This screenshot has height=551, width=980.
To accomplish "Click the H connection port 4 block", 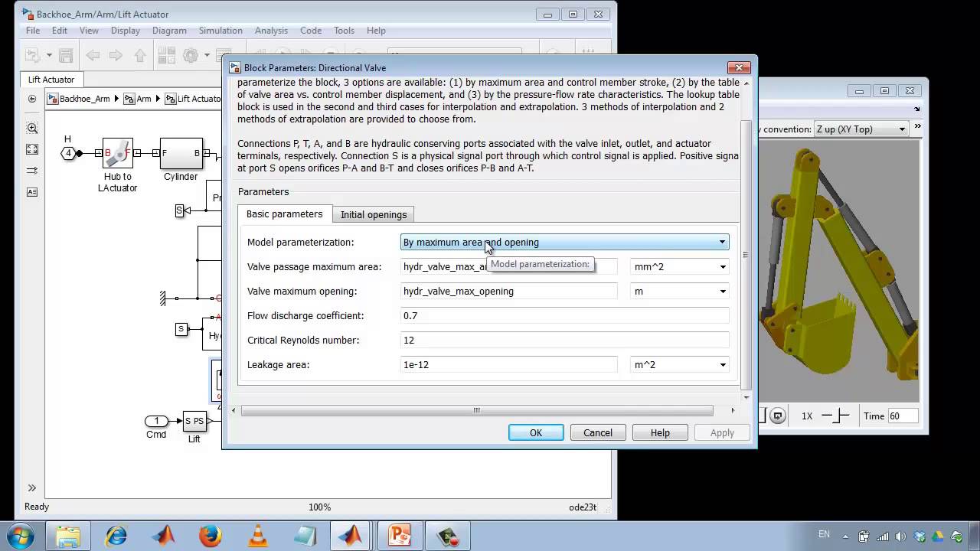I will 69,153.
